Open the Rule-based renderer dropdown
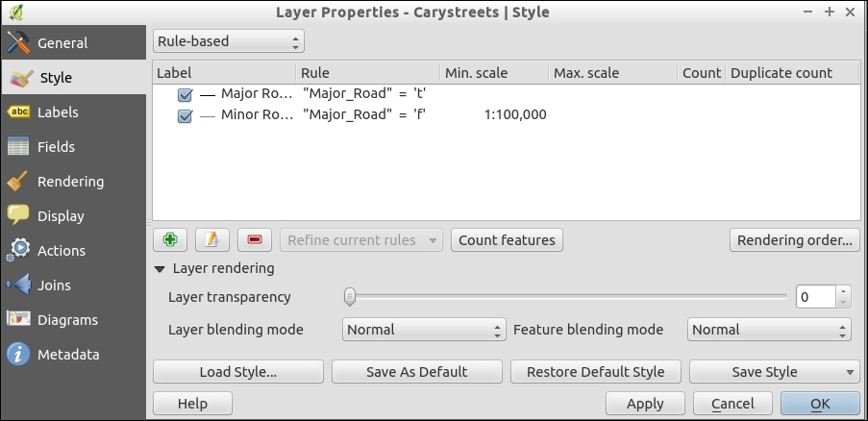The width and height of the screenshot is (868, 421). pyautogui.click(x=228, y=41)
